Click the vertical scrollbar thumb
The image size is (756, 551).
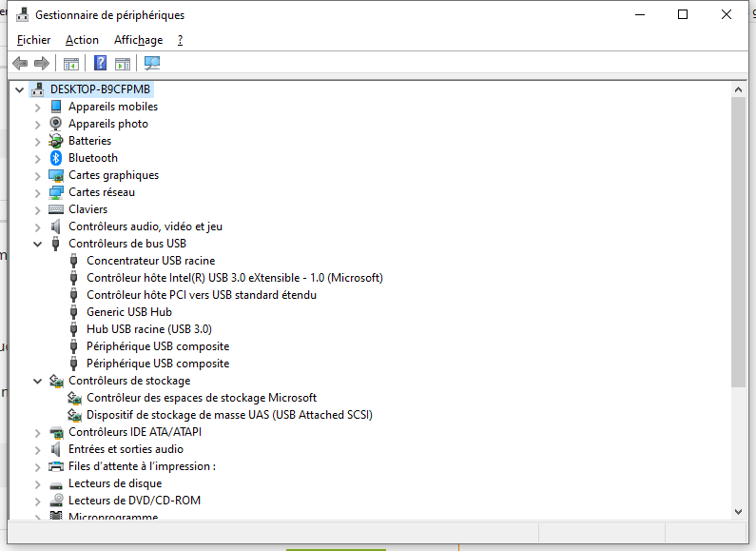tap(738, 242)
